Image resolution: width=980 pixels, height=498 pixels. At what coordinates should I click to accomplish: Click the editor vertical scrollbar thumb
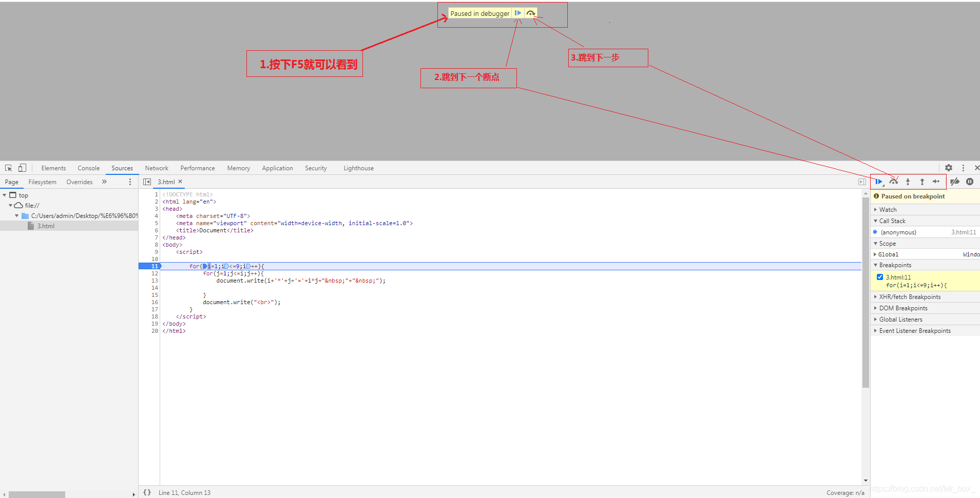click(866, 292)
